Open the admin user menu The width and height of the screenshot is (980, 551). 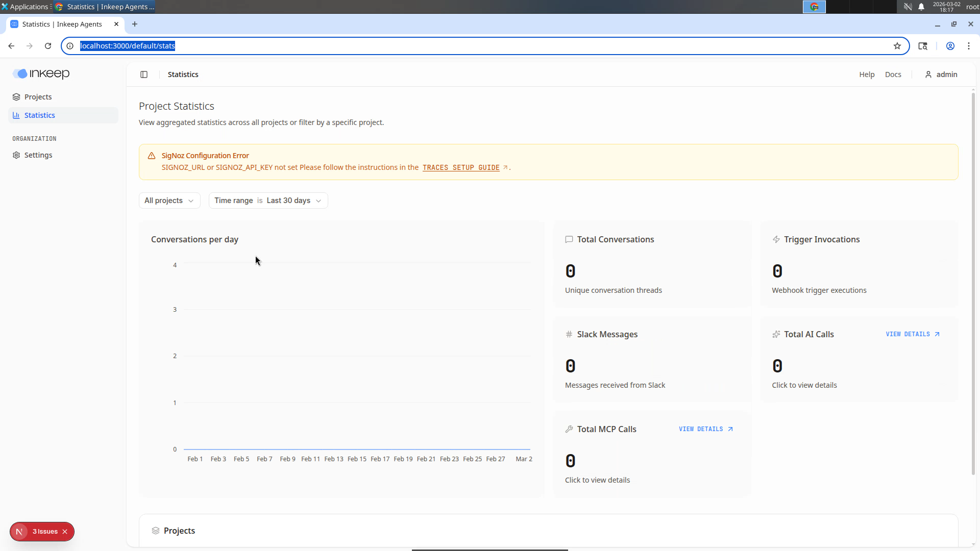click(x=941, y=74)
